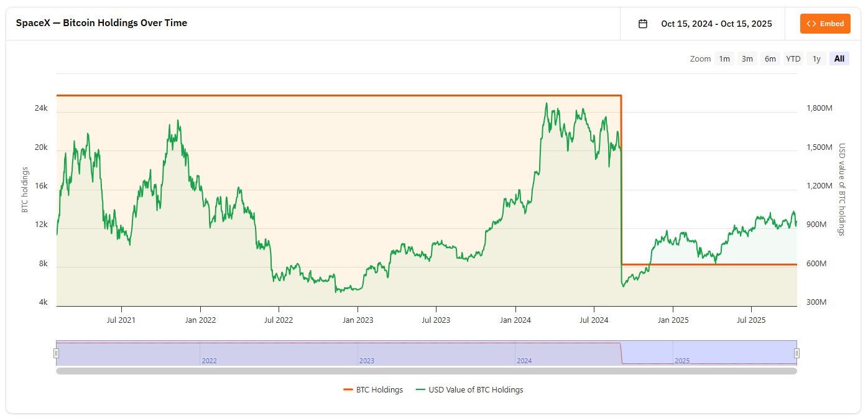The image size is (868, 418).
Task: Click the orange BTC Holdings legend line marker
Action: click(x=348, y=390)
